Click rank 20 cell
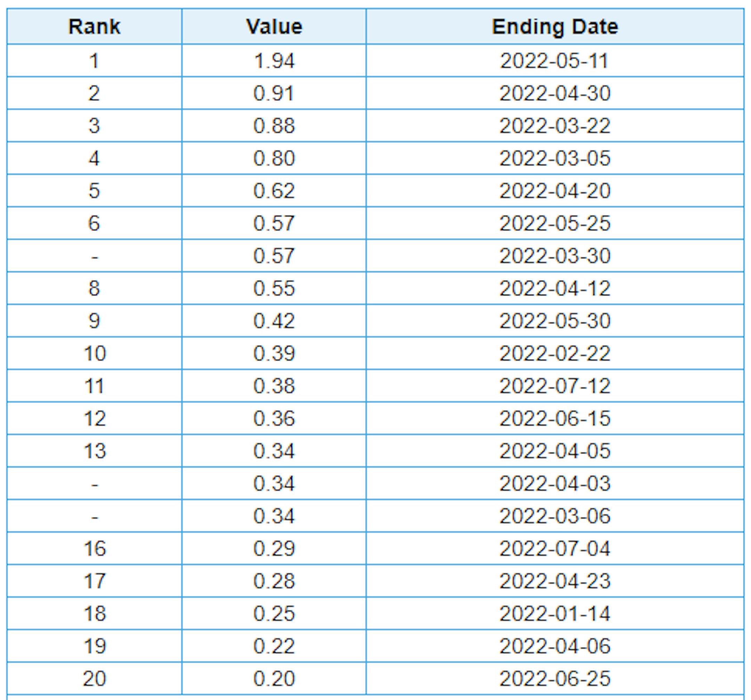 (94, 678)
